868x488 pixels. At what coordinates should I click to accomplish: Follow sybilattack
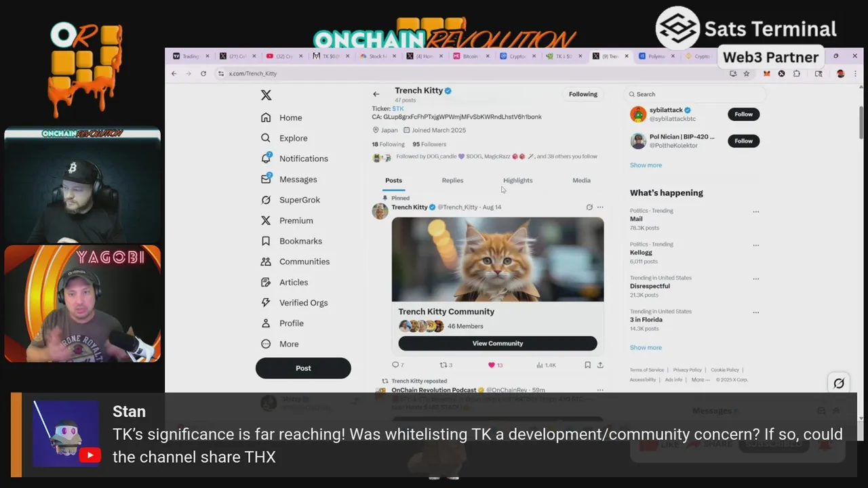click(x=743, y=114)
